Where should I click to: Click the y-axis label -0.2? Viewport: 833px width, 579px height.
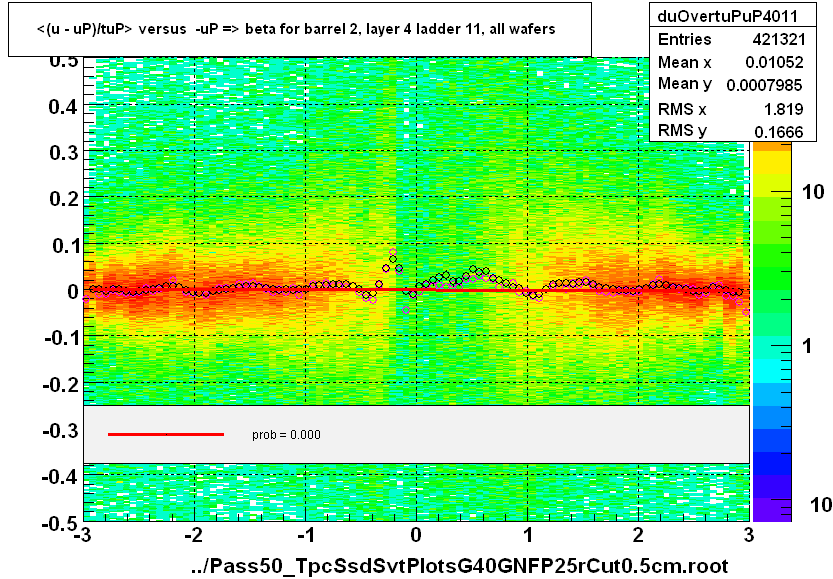tap(60, 384)
